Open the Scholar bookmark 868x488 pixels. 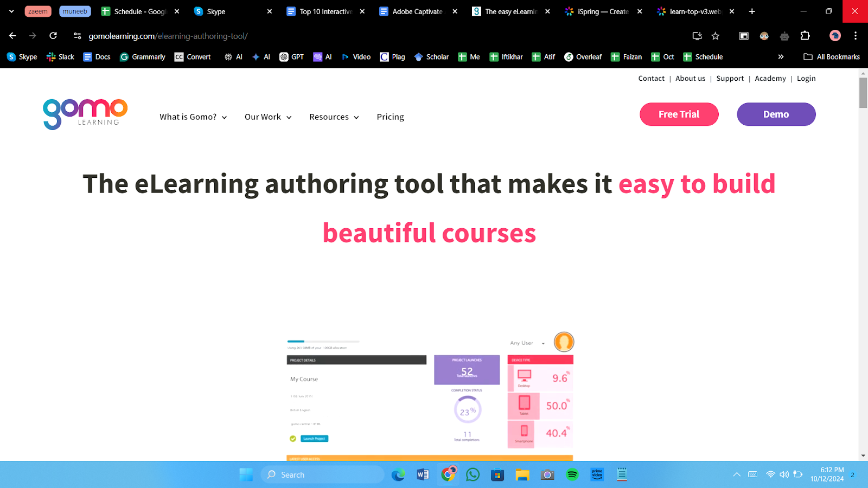(x=431, y=57)
